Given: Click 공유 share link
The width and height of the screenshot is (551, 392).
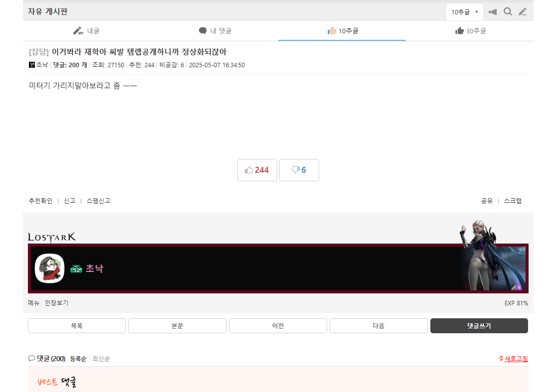Looking at the screenshot, I should coord(487,201).
